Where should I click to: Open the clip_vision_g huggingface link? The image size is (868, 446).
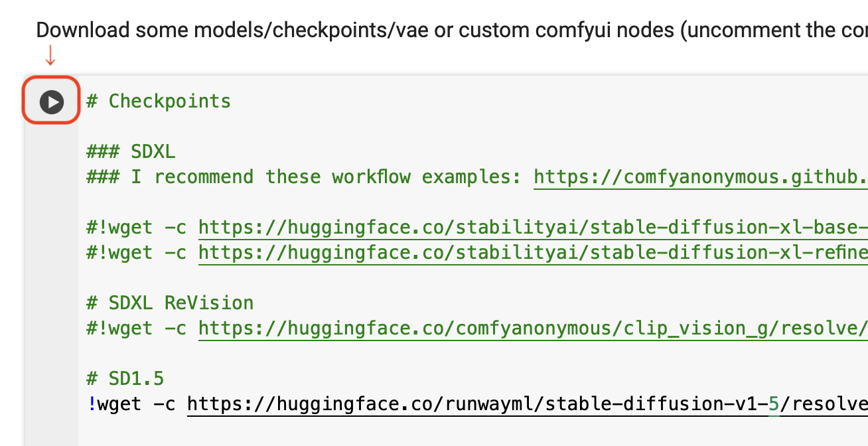[x=532, y=329]
